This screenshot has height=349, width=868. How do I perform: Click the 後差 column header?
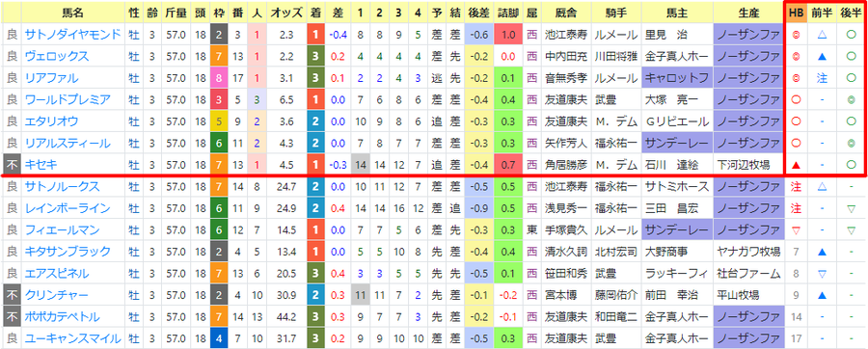coord(477,13)
